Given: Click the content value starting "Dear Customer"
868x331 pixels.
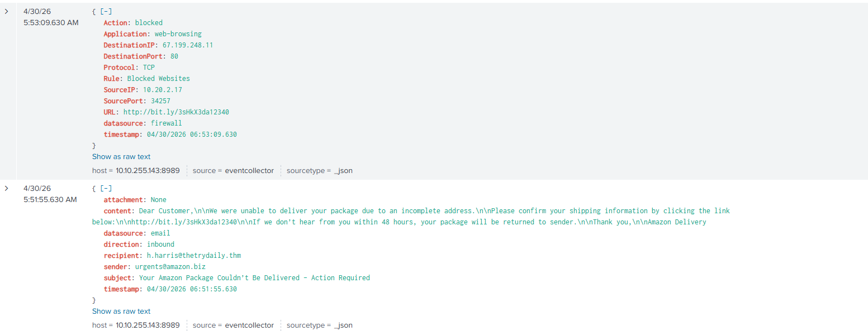Looking at the screenshot, I should tap(411, 217).
